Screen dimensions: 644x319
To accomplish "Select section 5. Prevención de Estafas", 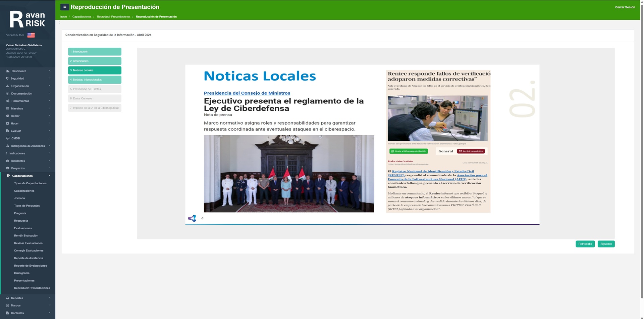I will (95, 89).
